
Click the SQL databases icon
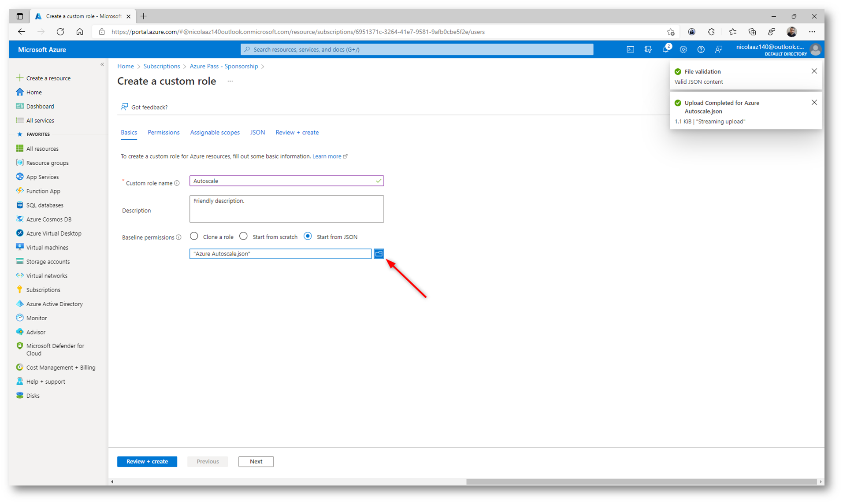point(19,205)
